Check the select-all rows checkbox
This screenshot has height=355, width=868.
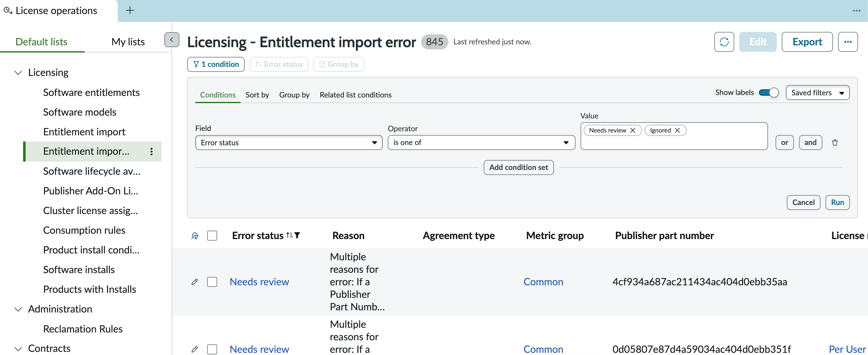212,236
